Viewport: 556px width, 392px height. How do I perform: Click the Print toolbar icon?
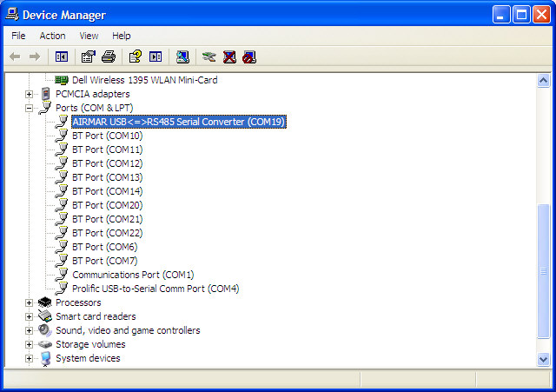coord(109,56)
